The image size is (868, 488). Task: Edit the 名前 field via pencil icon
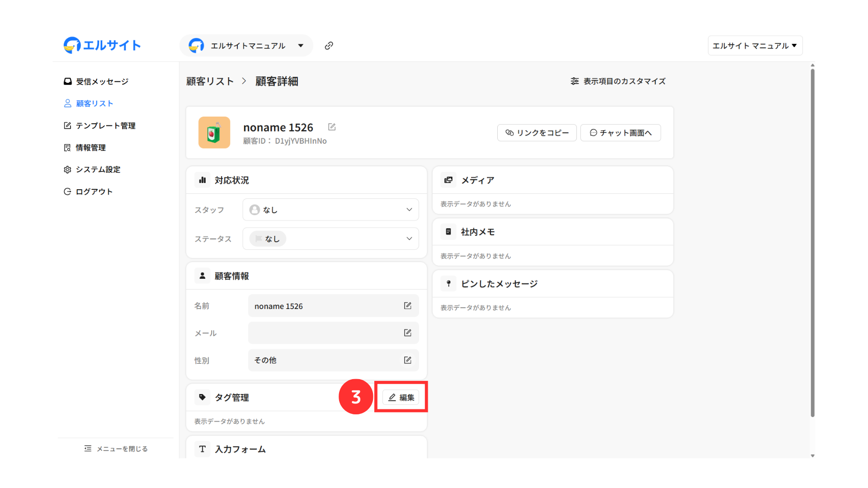[x=407, y=306]
